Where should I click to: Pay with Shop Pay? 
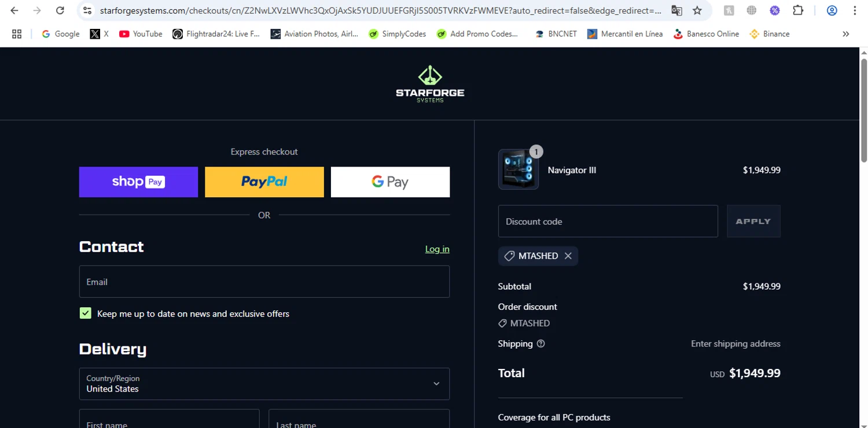(138, 182)
